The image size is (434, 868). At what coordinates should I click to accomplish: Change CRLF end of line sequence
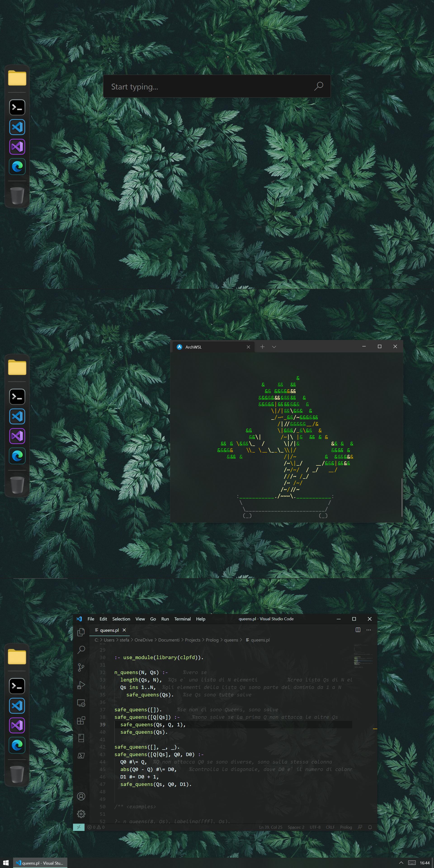(x=330, y=827)
